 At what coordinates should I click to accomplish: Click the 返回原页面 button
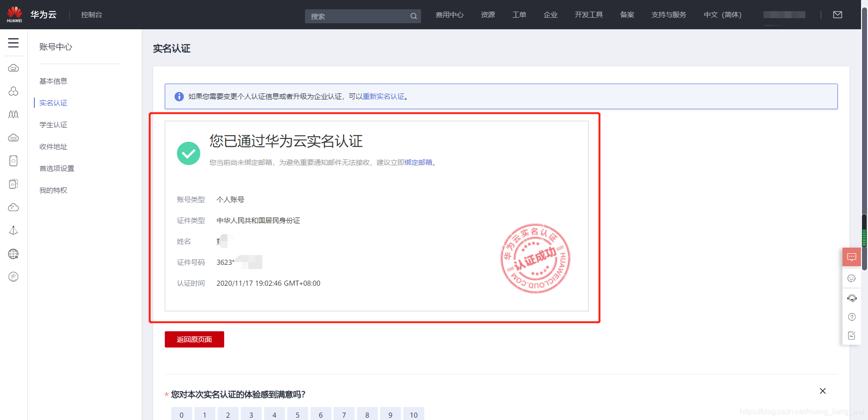point(194,340)
